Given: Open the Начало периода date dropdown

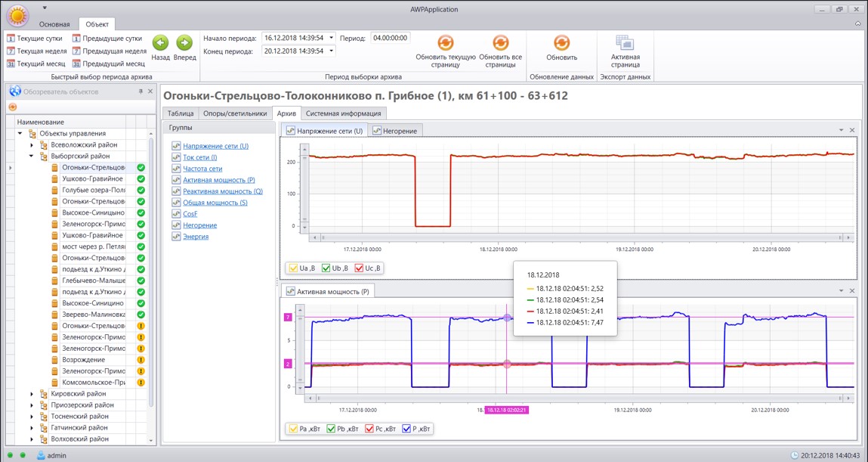Looking at the screenshot, I should (331, 39).
